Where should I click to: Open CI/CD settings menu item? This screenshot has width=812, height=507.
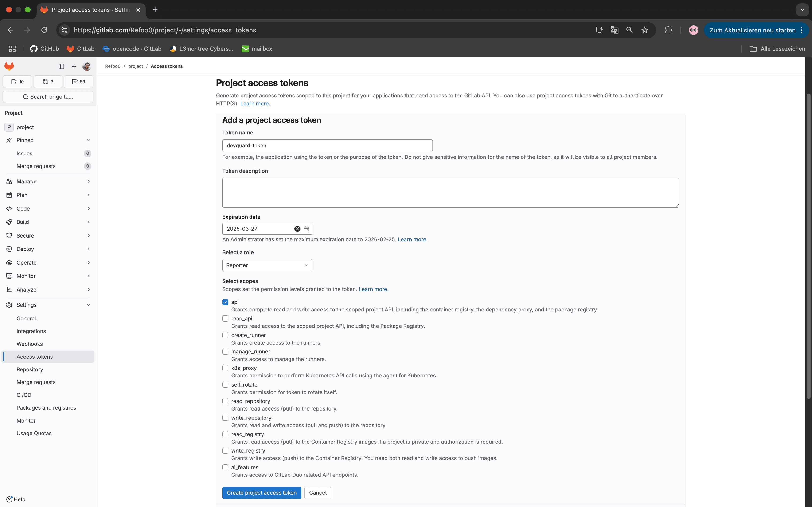click(24, 395)
